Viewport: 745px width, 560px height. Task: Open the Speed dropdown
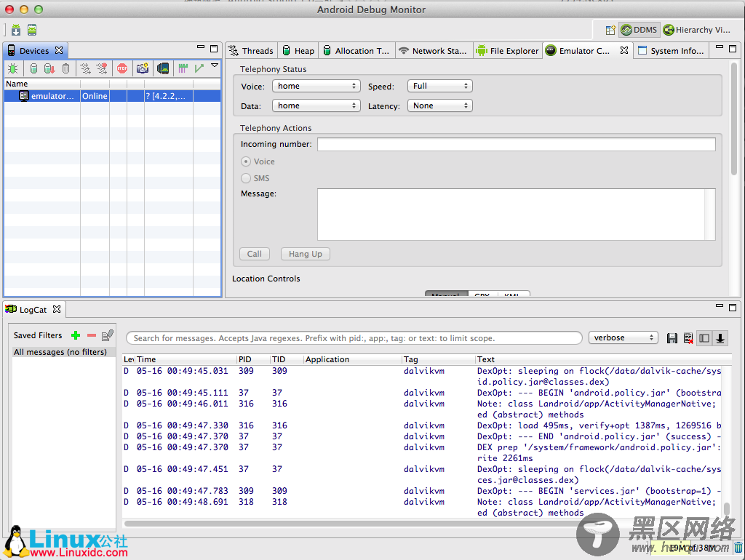[x=440, y=86]
